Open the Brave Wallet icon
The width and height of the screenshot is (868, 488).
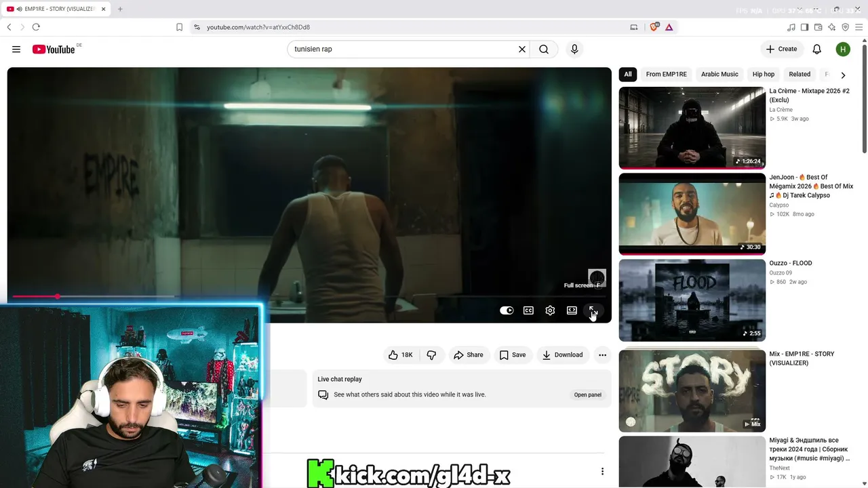(818, 27)
